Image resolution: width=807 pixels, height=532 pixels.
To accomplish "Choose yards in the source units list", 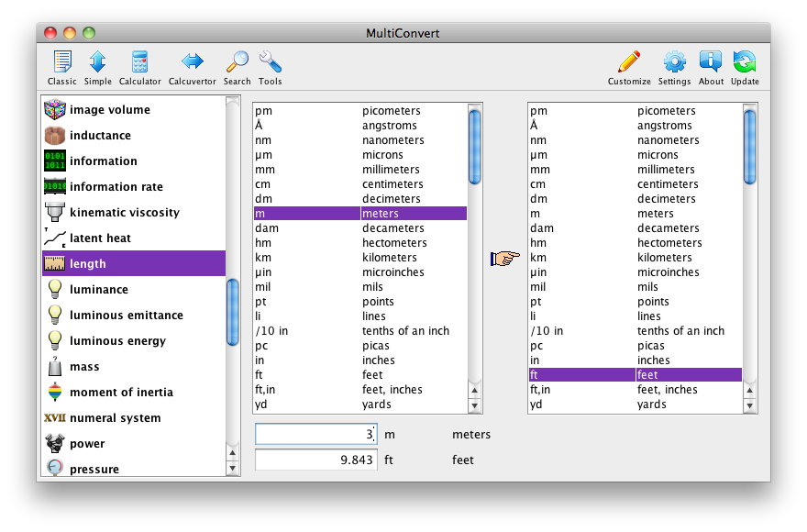I will pyautogui.click(x=360, y=405).
